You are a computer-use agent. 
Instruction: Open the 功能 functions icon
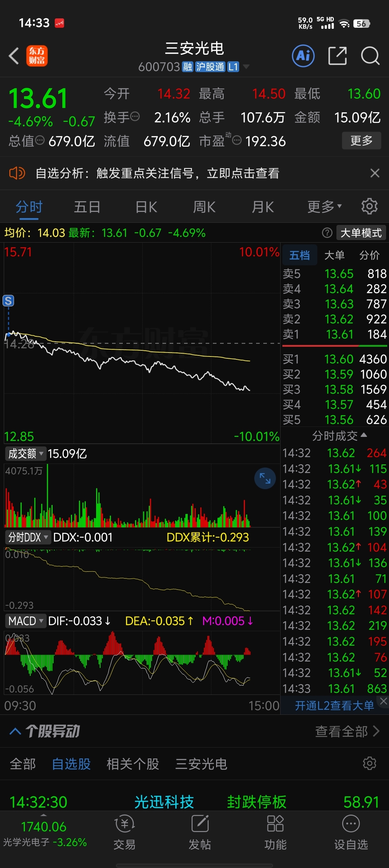click(276, 832)
